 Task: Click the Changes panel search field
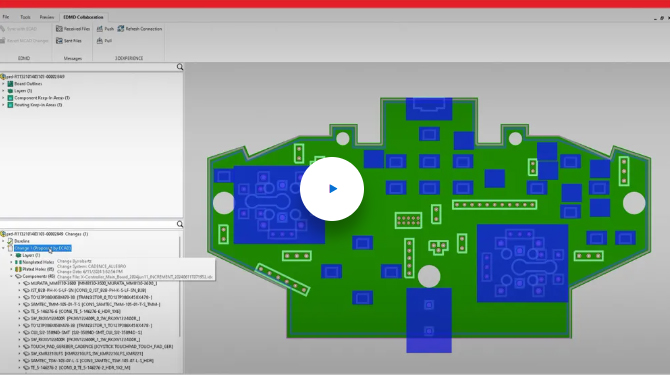tap(88, 224)
